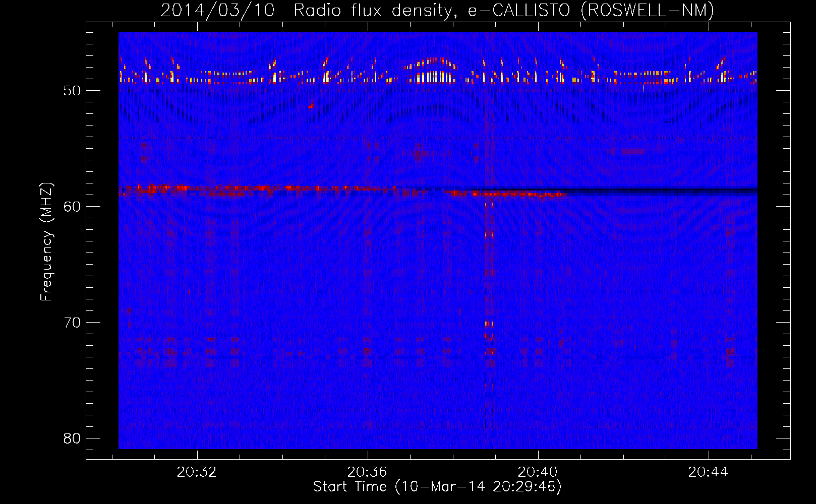
Task: Click the plot title 'Radio flux density, e-CALLISTO (ROSWELL-NM)'
Action: click(504, 10)
